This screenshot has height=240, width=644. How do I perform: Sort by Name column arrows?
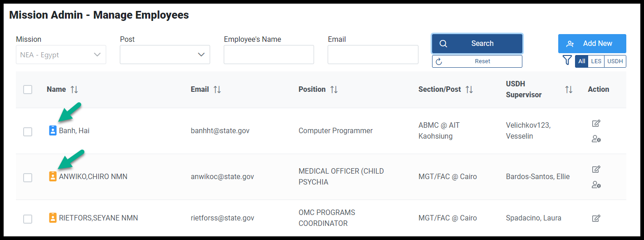pyautogui.click(x=74, y=90)
